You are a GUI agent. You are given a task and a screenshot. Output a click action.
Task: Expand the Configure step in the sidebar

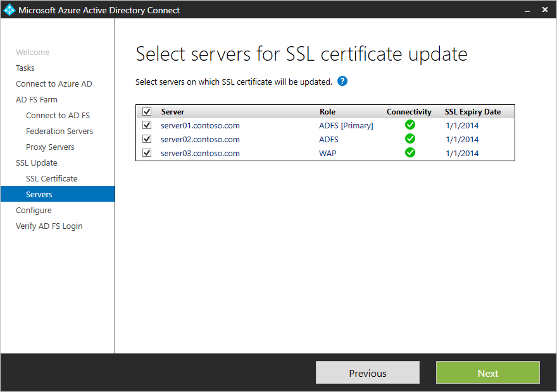32,210
